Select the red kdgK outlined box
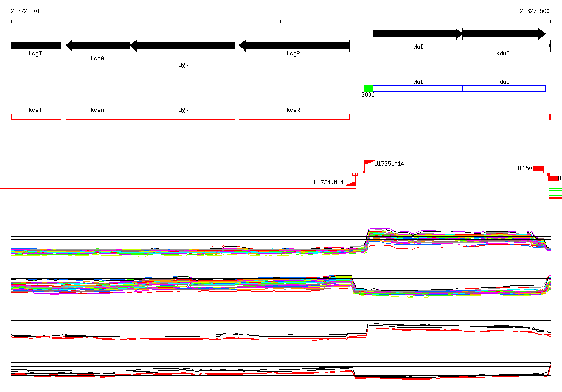 (182, 116)
